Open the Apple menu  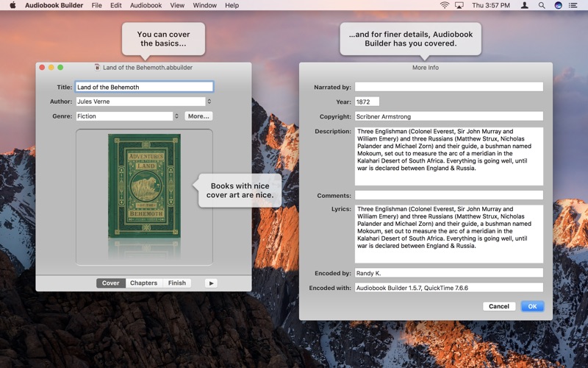point(12,5)
